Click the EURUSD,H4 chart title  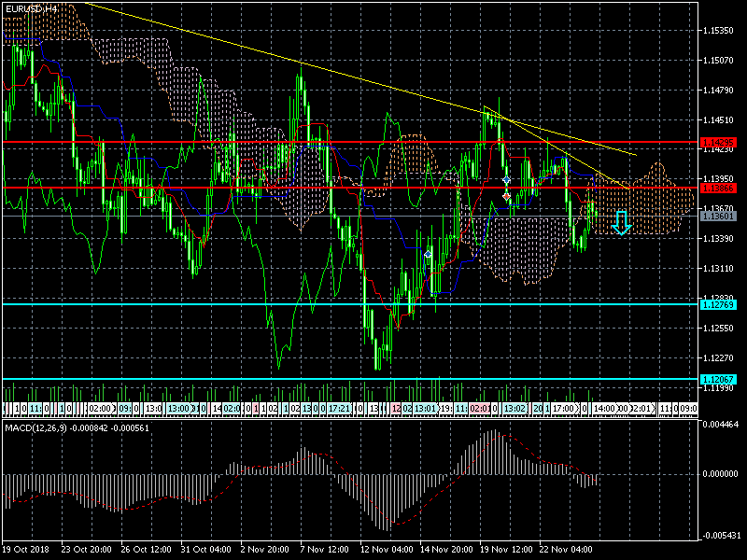[29, 7]
